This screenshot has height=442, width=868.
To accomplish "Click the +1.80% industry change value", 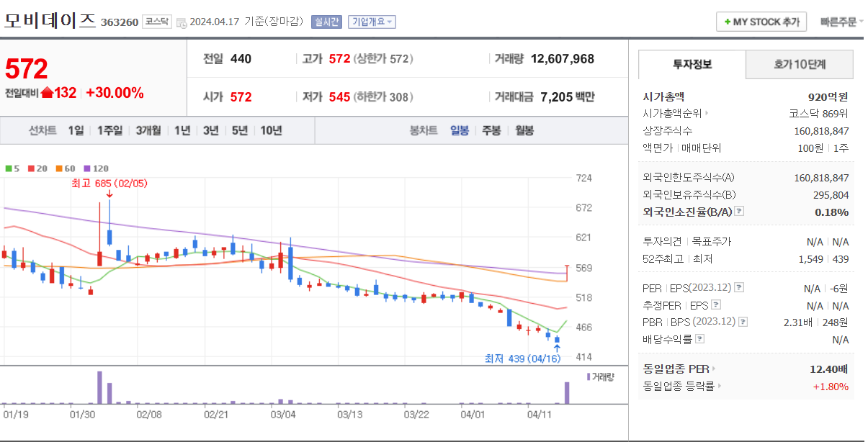I will [831, 386].
